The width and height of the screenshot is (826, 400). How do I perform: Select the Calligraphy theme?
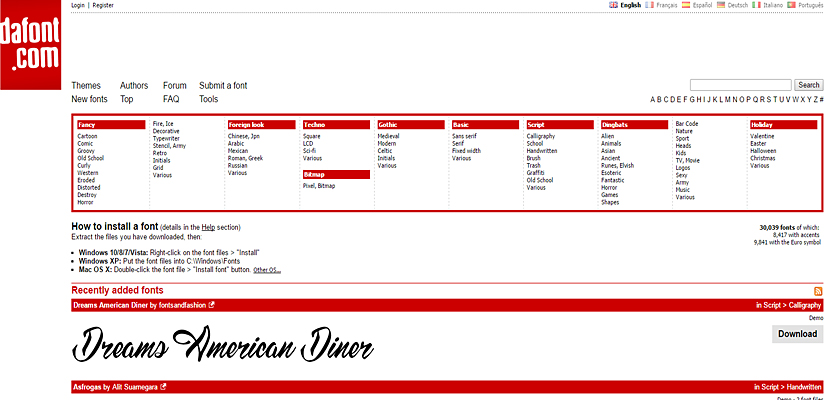click(541, 136)
